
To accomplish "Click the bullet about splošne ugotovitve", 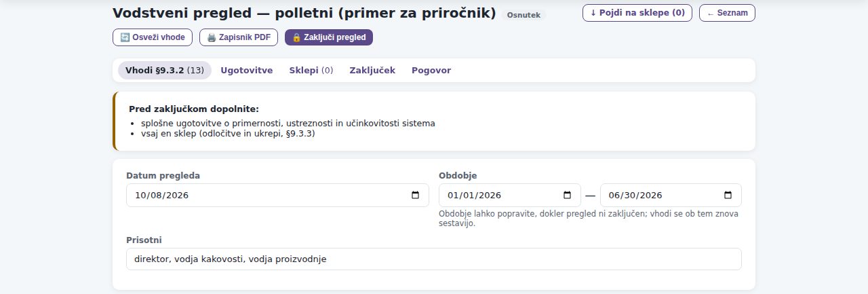I will point(288,124).
